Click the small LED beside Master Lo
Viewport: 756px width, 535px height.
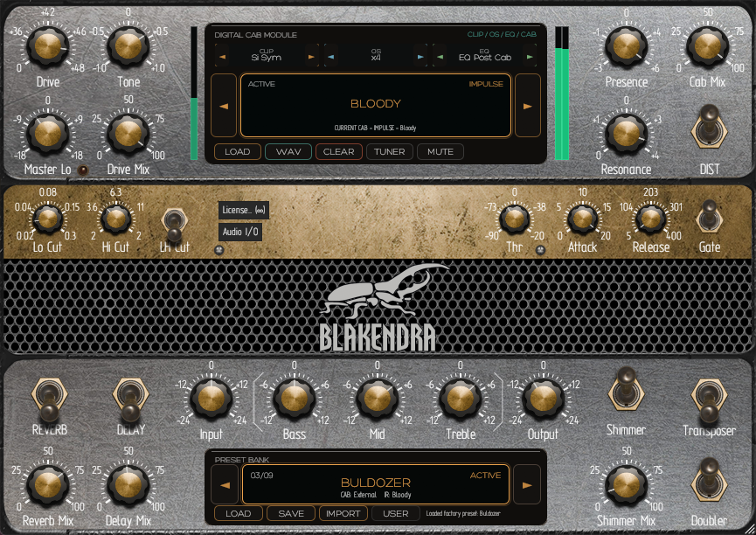click(x=83, y=170)
